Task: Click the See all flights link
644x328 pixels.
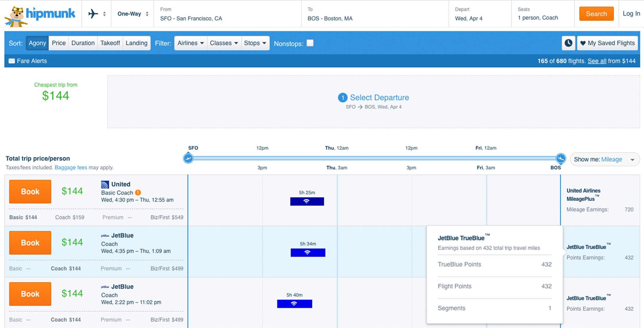Action: pos(597,61)
